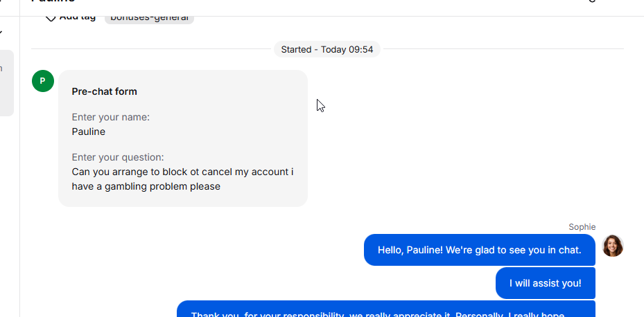Click the 'I will assist you!' message
The image size is (644, 317).
click(546, 283)
